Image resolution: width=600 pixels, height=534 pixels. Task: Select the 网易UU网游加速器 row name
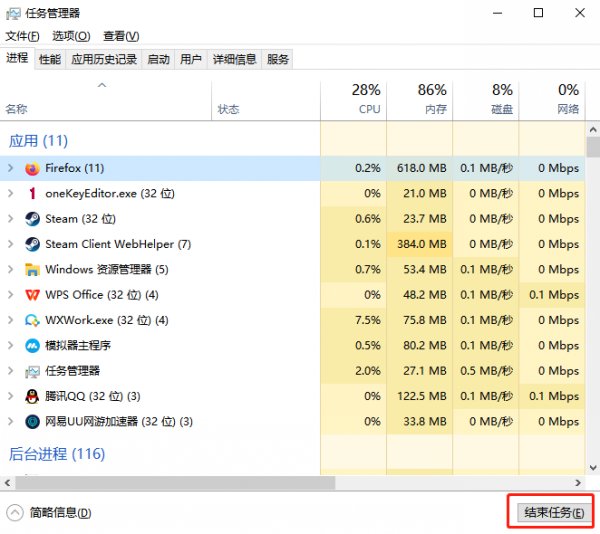(119, 422)
